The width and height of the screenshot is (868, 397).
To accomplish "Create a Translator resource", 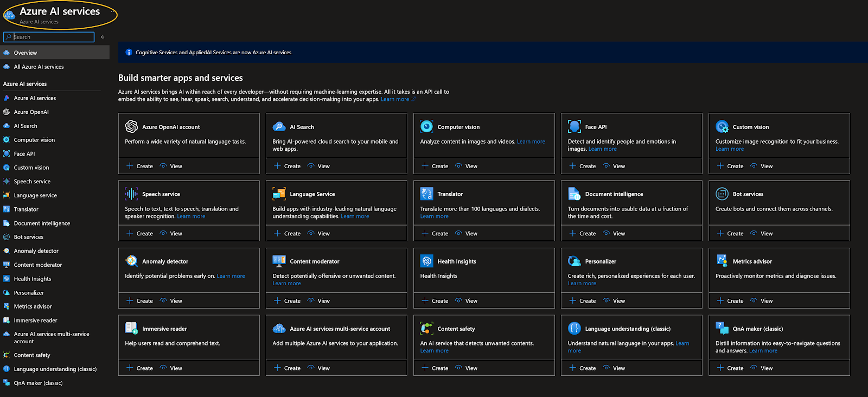I will 435,233.
